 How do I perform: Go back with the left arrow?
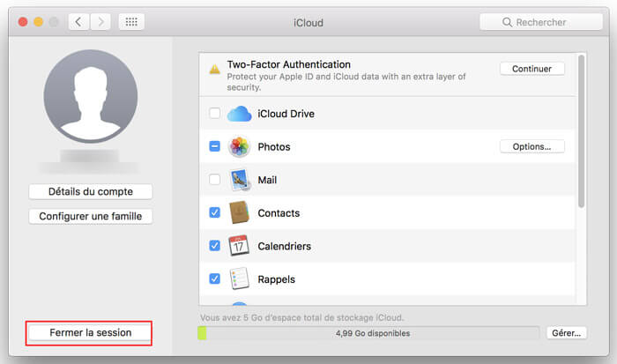(78, 22)
